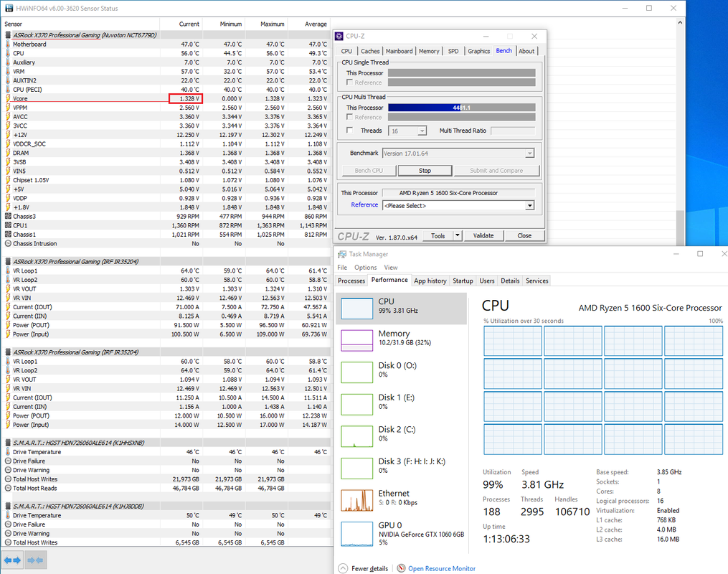Screen dimensions: 728x574
Task: Open the CPU tab in CPU-Z
Action: click(x=346, y=51)
